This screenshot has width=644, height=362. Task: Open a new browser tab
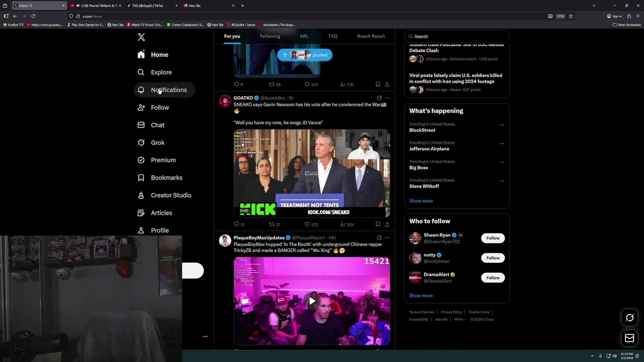pyautogui.click(x=243, y=6)
